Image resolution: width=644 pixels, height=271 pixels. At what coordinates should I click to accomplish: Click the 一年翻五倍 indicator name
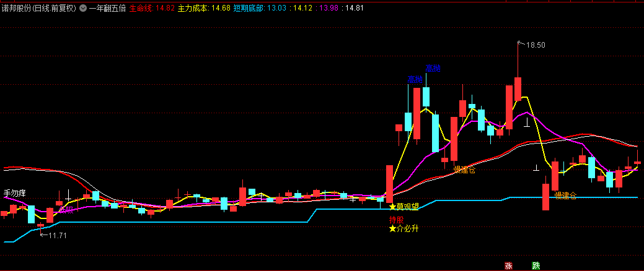point(107,8)
